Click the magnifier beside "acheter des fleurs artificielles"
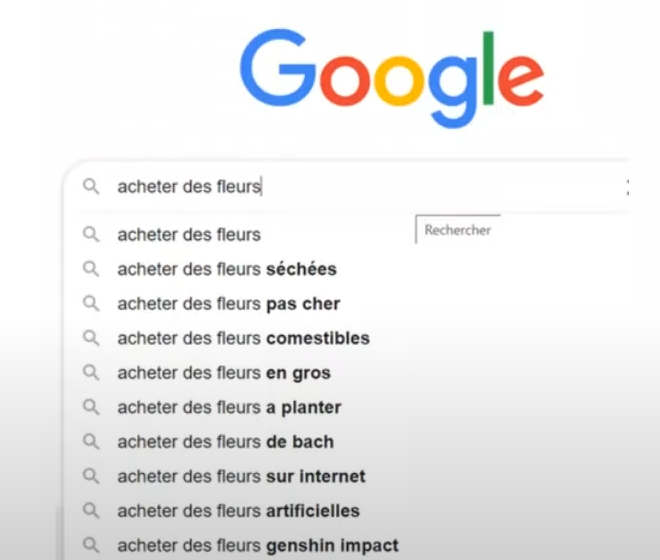660x560 pixels. pos(91,511)
